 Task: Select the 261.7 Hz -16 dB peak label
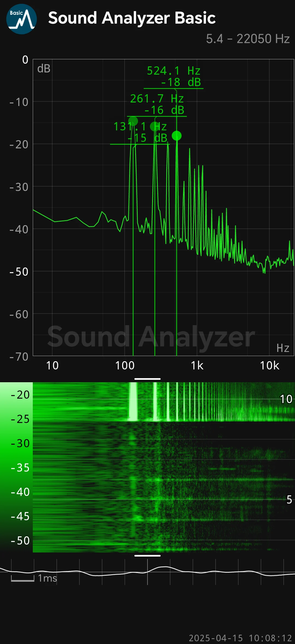[157, 104]
